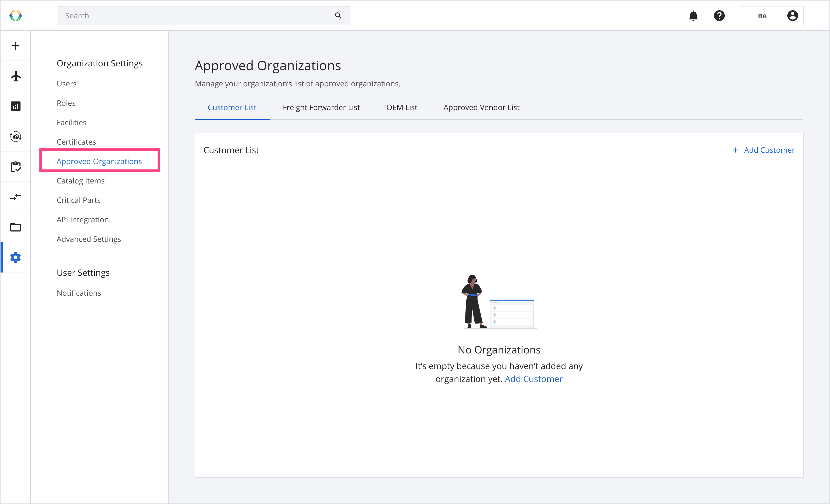The image size is (830, 504).
Task: Open the bar chart reports icon
Action: pyautogui.click(x=15, y=107)
